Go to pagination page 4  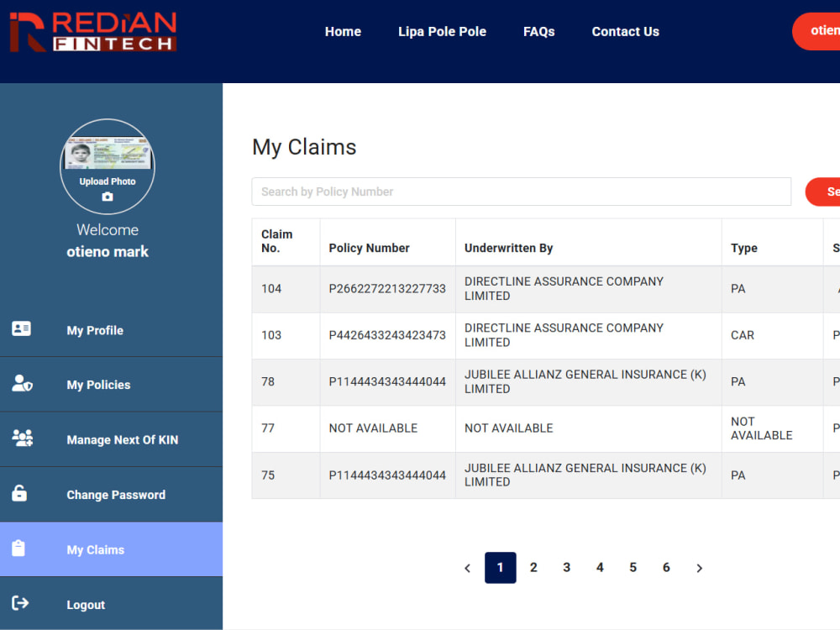click(x=600, y=567)
